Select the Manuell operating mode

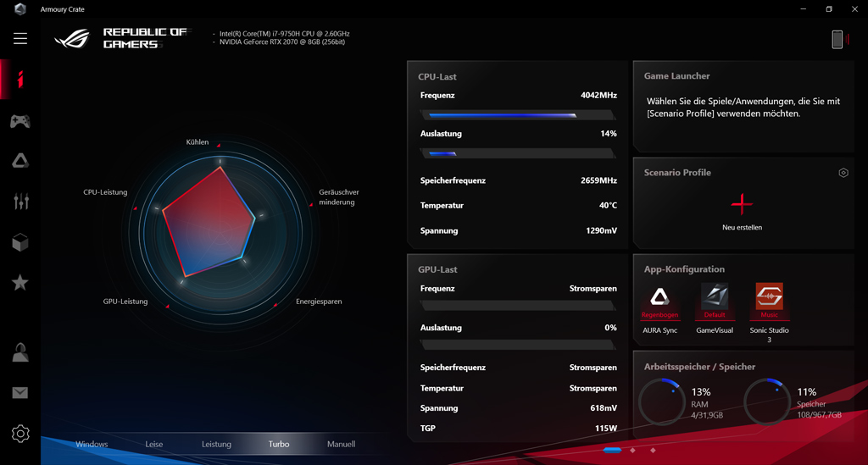[x=341, y=444]
